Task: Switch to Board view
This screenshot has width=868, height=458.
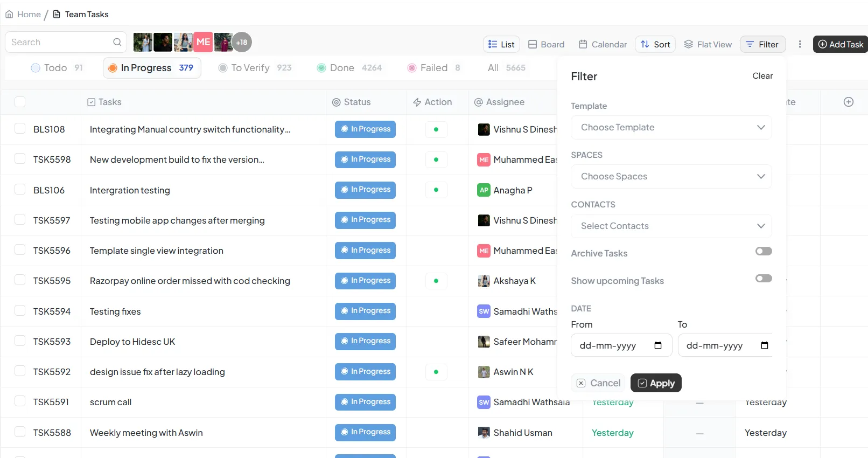Action: coord(546,44)
